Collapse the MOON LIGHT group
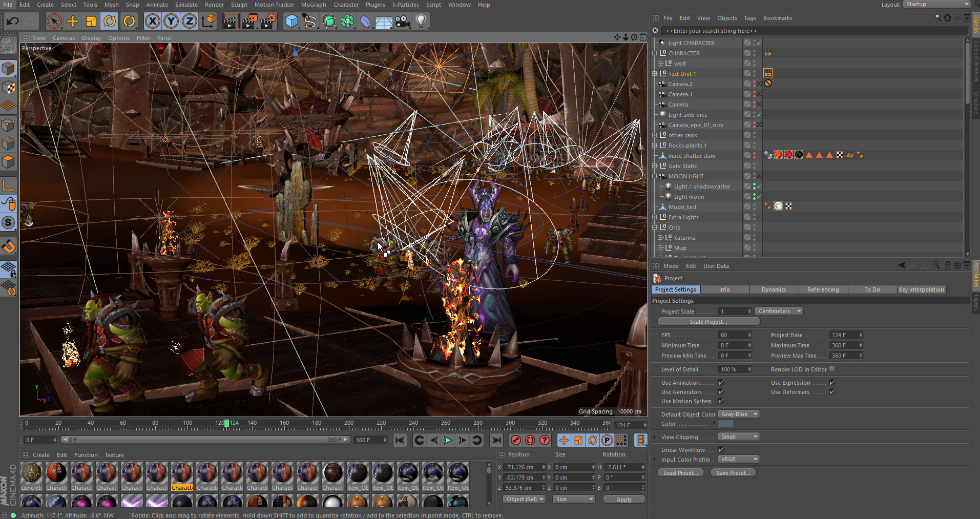 tap(655, 176)
